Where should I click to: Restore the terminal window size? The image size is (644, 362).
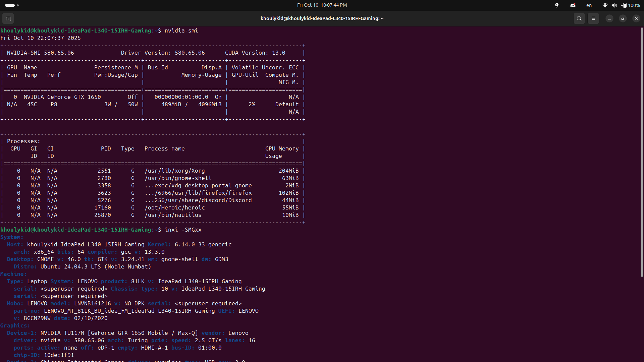click(623, 18)
